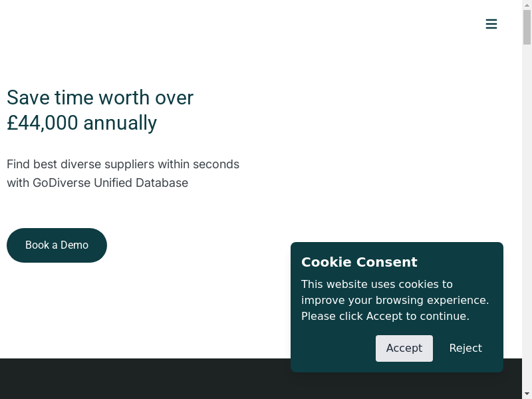The height and width of the screenshot is (399, 532).
Task: Click the vertical scrollbar thumb
Action: 527,27
